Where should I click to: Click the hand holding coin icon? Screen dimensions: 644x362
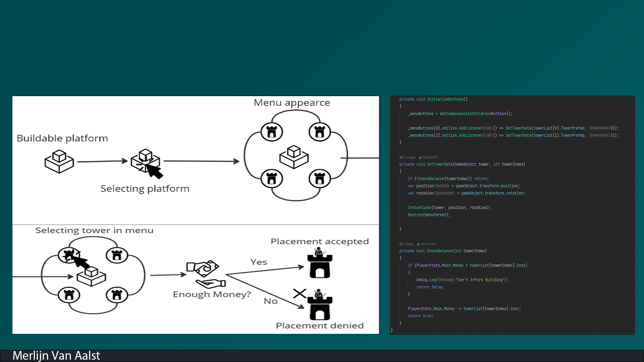coord(211,284)
